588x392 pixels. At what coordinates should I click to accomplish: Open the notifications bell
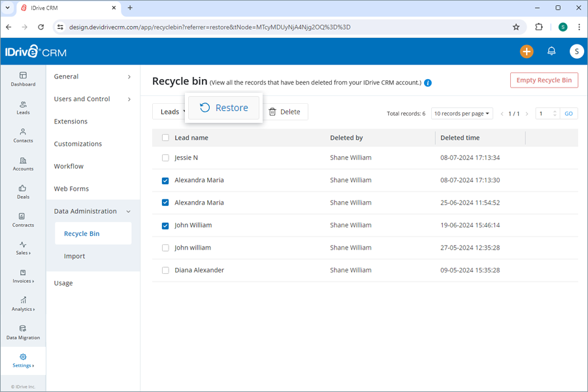point(551,51)
